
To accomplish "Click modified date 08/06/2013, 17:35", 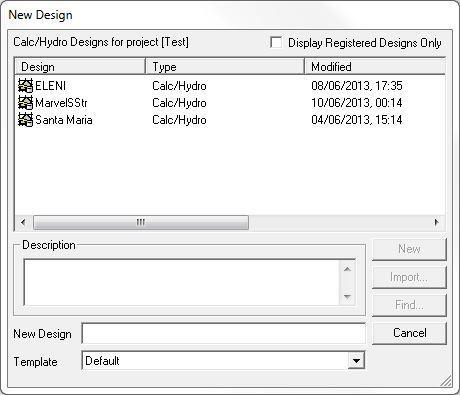I will click(x=357, y=86).
